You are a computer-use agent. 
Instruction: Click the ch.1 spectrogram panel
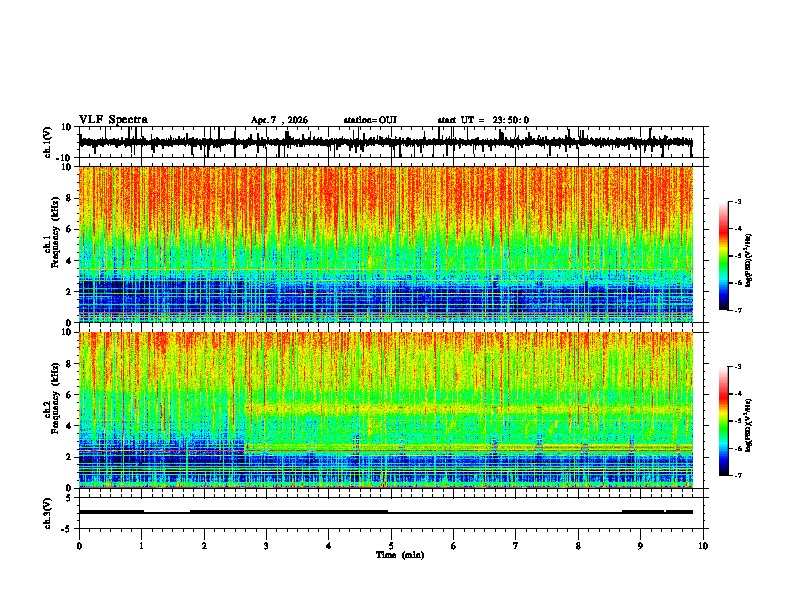(x=386, y=244)
